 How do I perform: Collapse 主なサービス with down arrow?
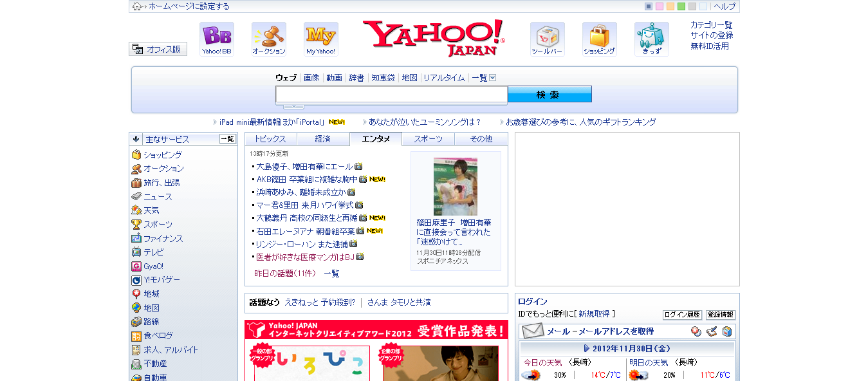(x=136, y=139)
